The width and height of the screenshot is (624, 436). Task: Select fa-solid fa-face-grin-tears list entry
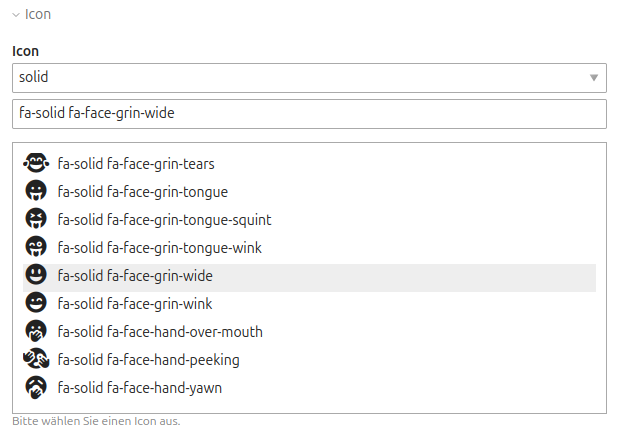136,163
